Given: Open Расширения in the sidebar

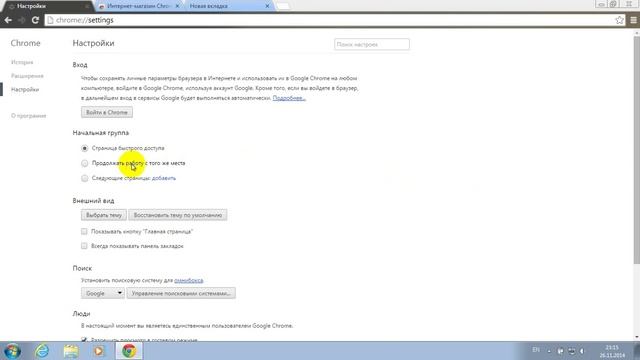Looking at the screenshot, I should pyautogui.click(x=27, y=76).
